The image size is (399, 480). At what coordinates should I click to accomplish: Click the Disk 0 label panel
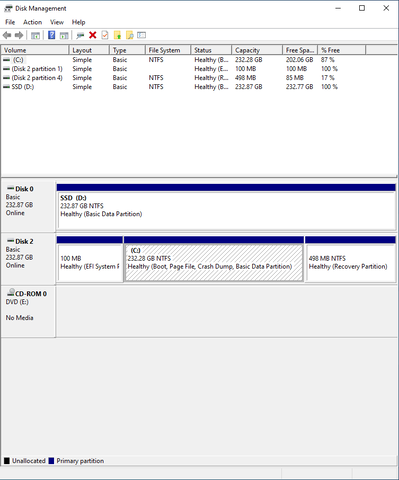[28, 207]
